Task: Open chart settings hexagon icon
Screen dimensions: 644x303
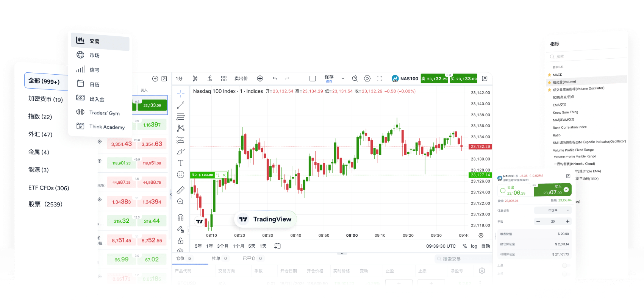Action: [367, 78]
